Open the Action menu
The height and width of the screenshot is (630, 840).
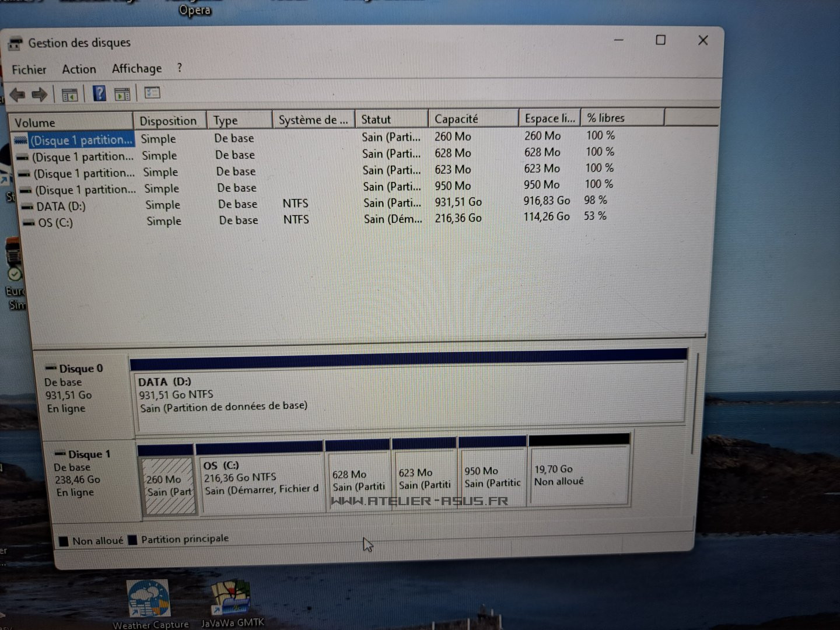point(79,69)
